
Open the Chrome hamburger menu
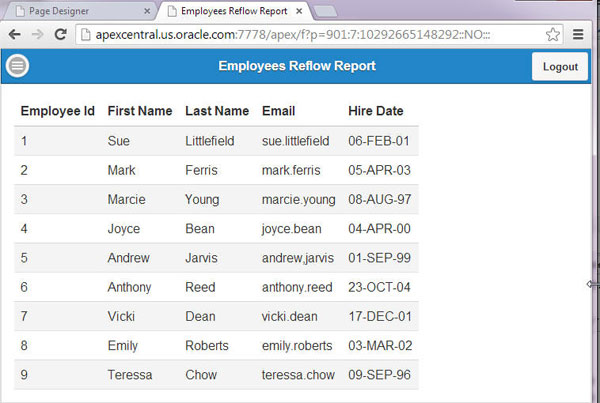(578, 34)
